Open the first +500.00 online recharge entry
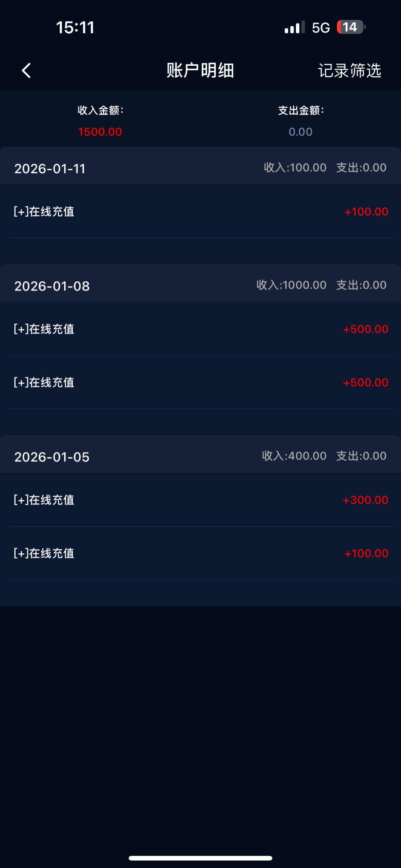 (x=200, y=329)
